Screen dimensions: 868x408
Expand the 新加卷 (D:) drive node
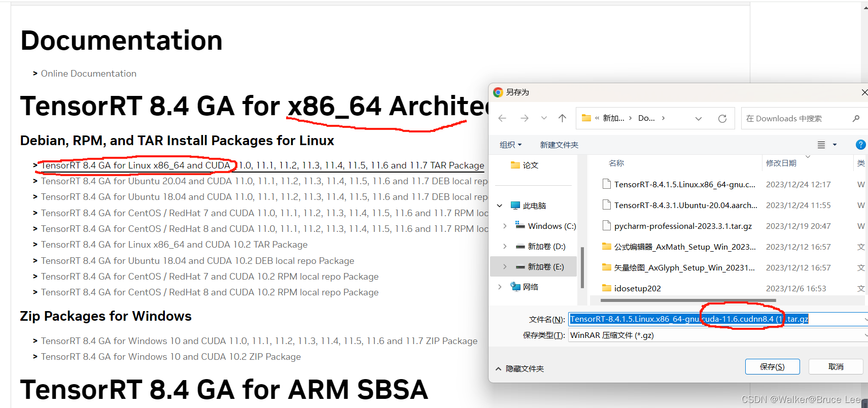tap(505, 246)
